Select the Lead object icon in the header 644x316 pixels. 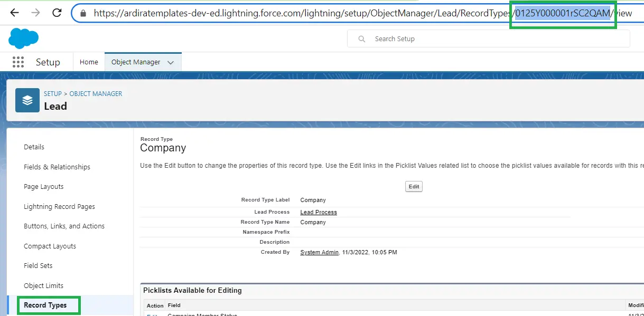coord(27,100)
